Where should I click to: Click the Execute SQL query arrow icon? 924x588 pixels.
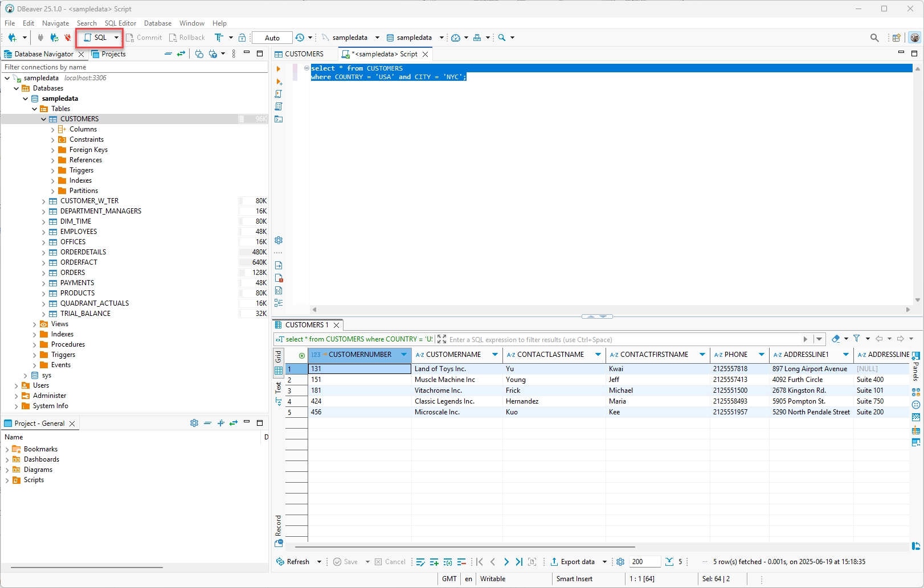click(279, 69)
